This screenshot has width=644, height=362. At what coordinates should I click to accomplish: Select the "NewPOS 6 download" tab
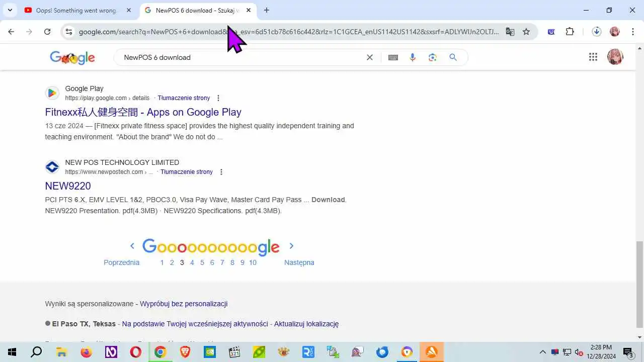(x=197, y=10)
